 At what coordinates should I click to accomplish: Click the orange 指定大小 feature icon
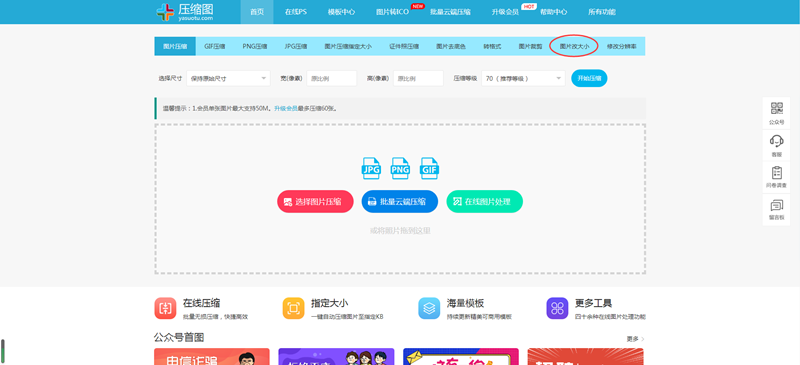(x=293, y=308)
